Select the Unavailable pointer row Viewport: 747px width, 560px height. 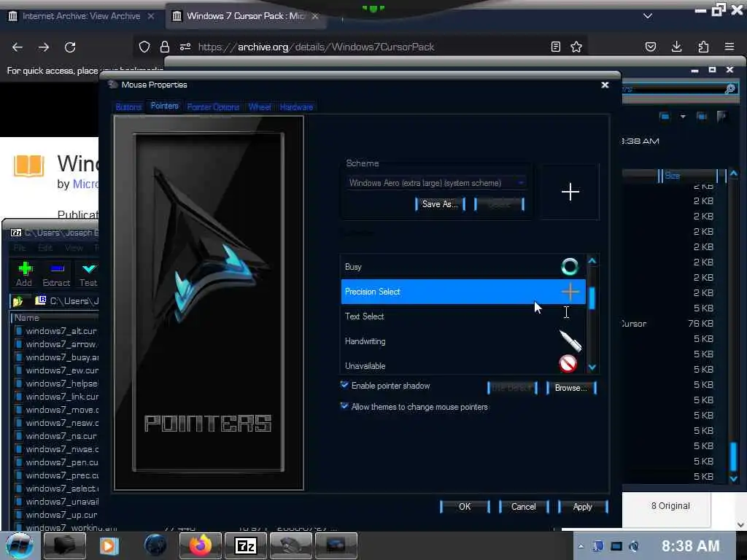pos(463,366)
